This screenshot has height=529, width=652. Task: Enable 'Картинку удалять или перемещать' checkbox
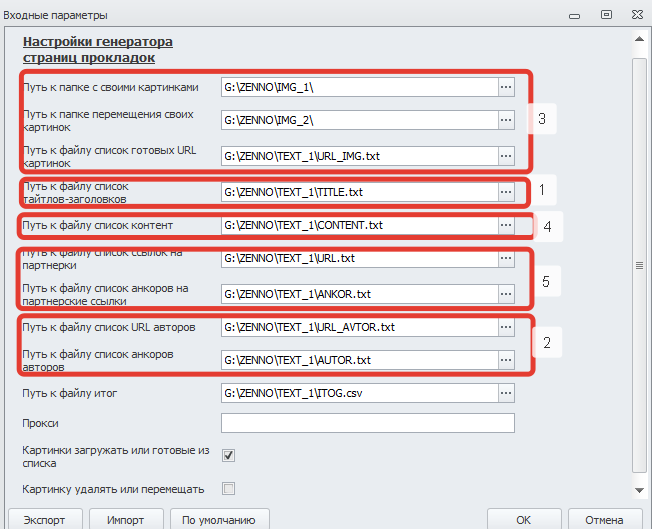(228, 489)
